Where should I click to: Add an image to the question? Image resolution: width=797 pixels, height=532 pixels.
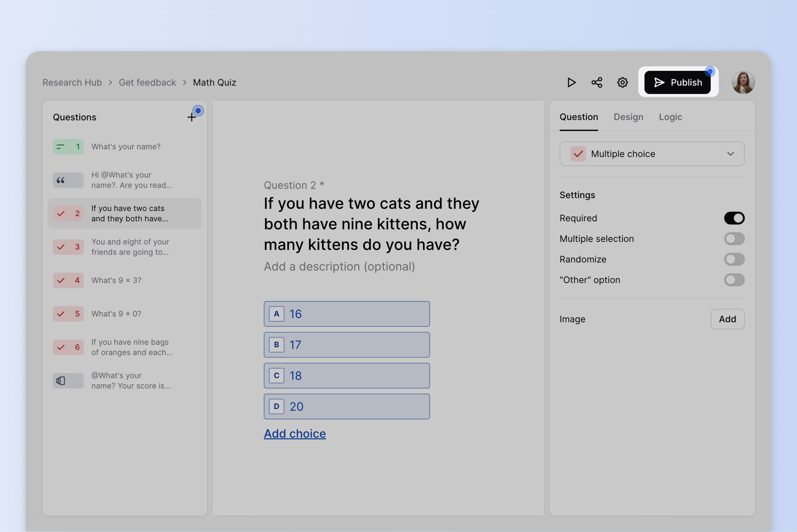point(728,319)
